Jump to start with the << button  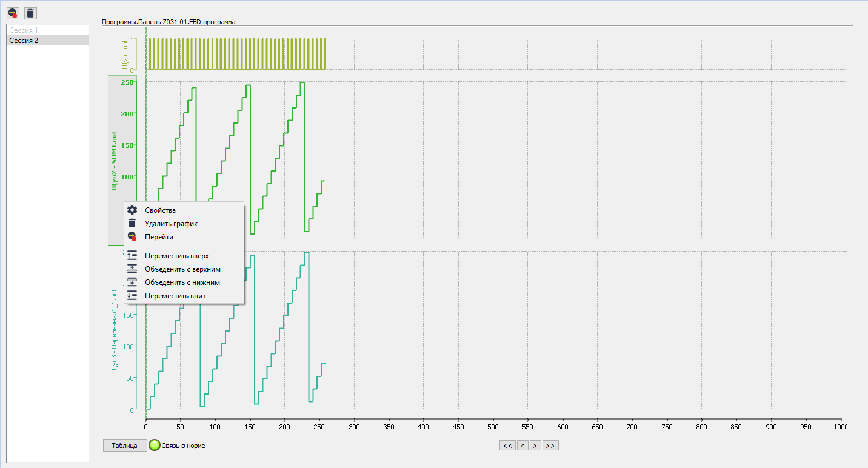pos(507,446)
